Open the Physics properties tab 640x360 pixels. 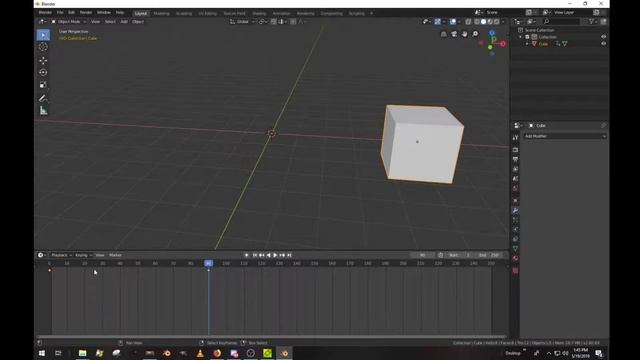click(516, 229)
